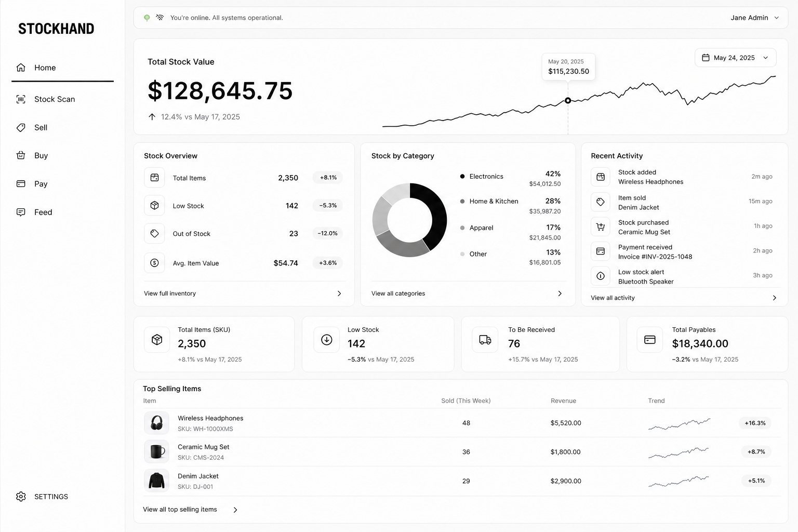This screenshot has width=798, height=532.
Task: Click the +16.3% trend badge
Action: [755, 423]
